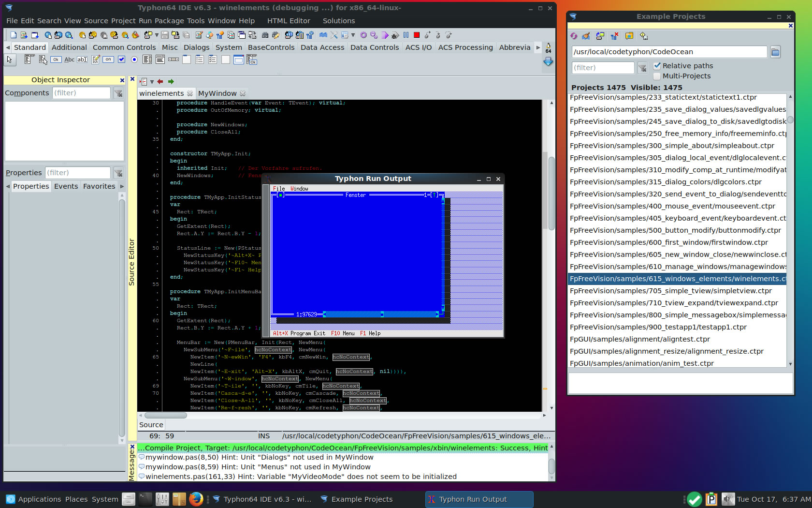Click the New Form toolbar icon
Screen dimensions: 812x508
click(35, 35)
